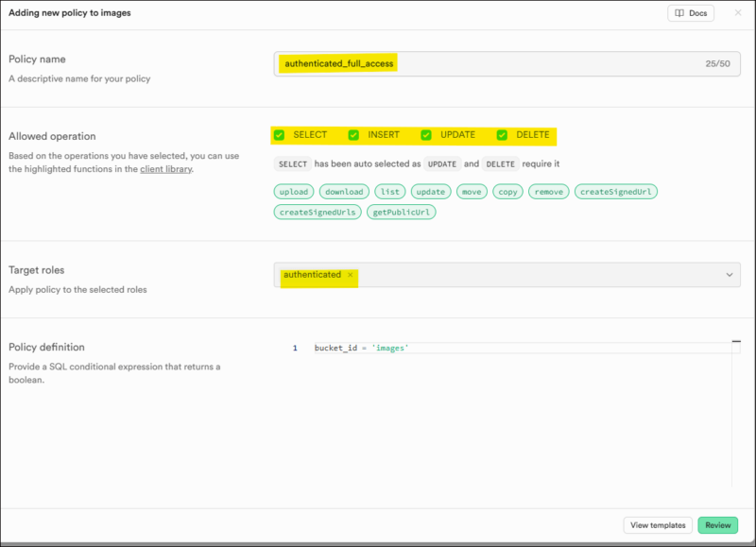Toggle the INSERT operation checkbox
756x547 pixels.
coord(354,135)
